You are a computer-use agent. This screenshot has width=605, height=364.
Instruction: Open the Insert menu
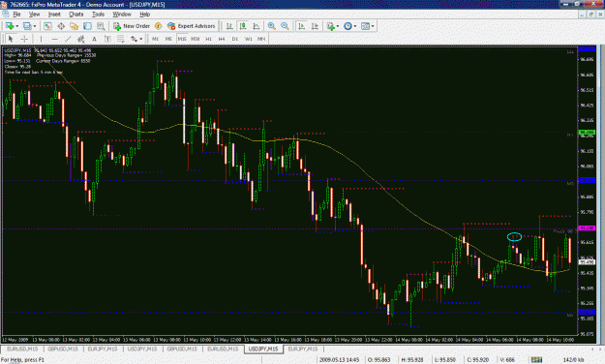click(54, 15)
